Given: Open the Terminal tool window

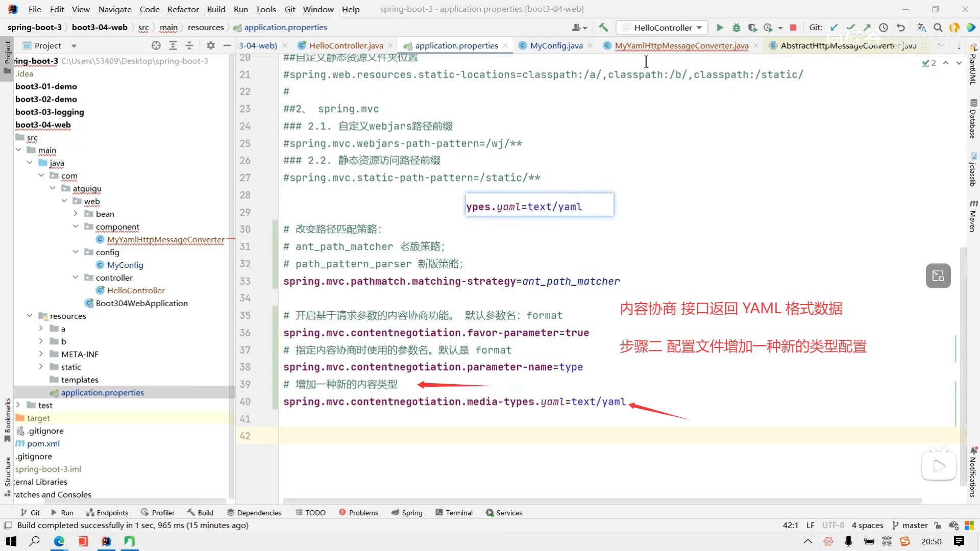Looking at the screenshot, I should pyautogui.click(x=454, y=513).
